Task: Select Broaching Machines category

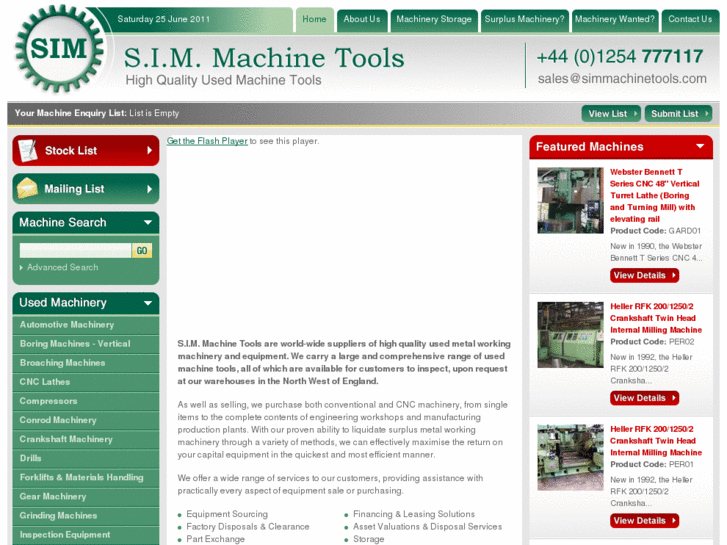Action: tap(86, 363)
